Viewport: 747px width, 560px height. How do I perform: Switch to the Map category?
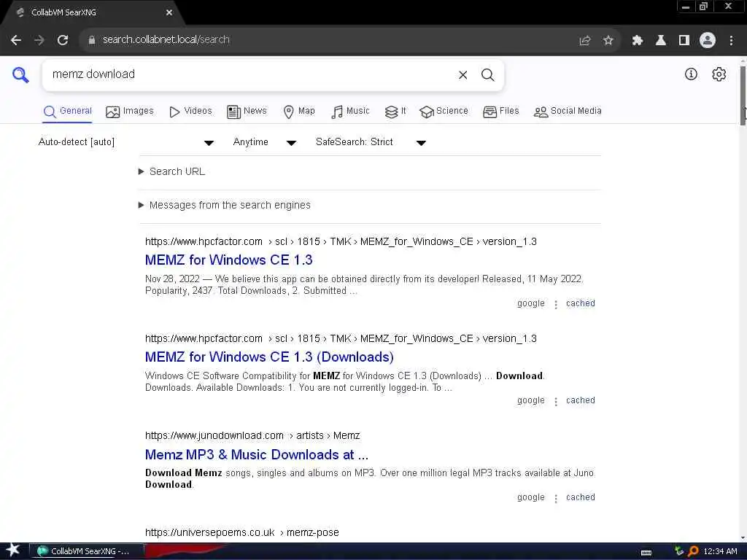tap(298, 112)
